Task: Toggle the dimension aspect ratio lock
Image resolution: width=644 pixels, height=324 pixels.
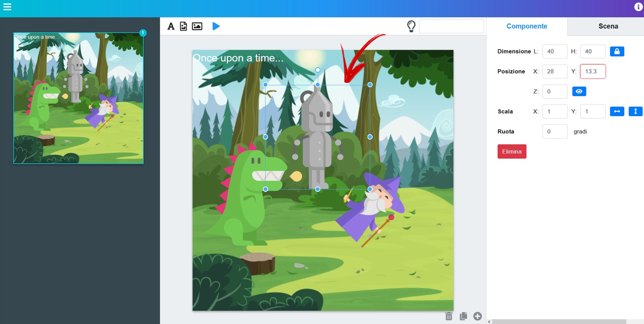Action: click(x=617, y=51)
